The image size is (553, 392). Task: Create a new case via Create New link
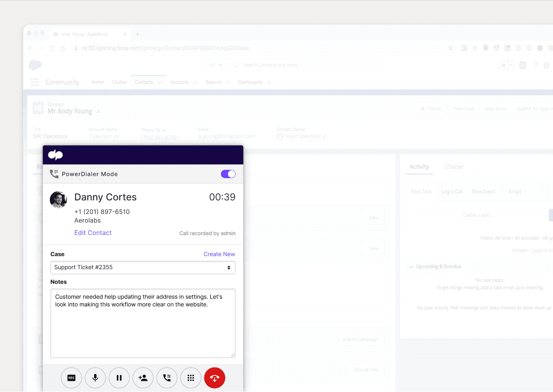coord(219,254)
